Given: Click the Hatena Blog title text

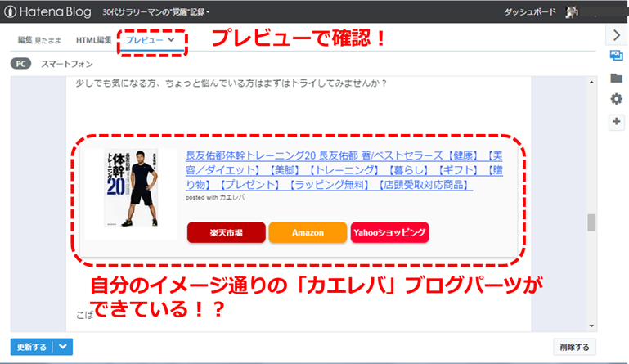Looking at the screenshot, I should 56,12.
